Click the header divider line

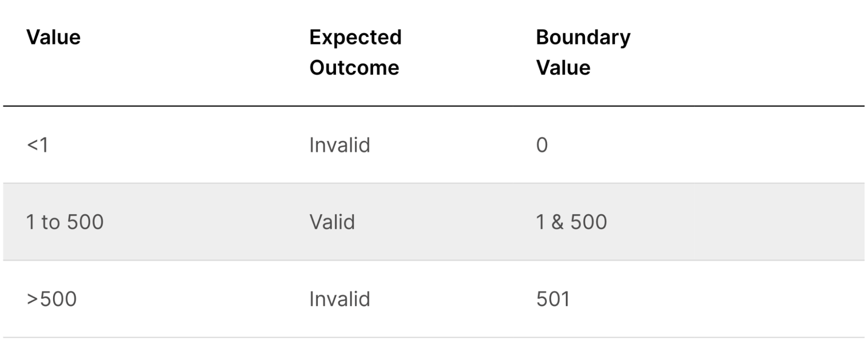tap(434, 106)
